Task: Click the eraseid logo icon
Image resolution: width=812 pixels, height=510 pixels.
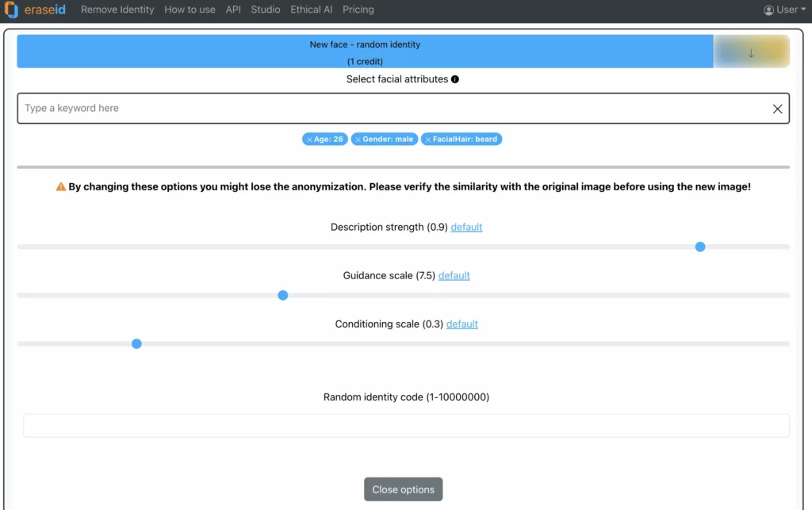Action: coord(11,10)
